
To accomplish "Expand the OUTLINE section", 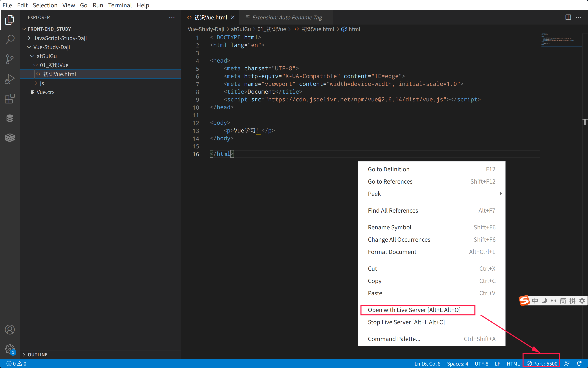I will [100, 354].
